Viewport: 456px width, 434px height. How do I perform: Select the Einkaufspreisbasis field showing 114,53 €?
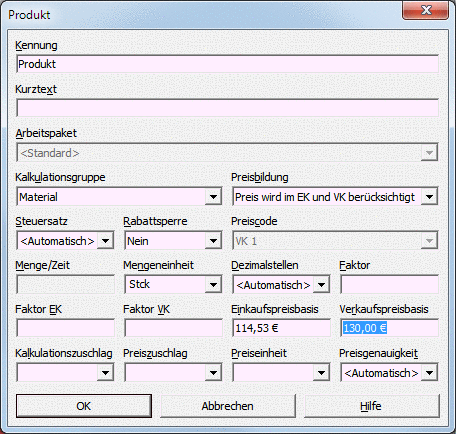281,328
